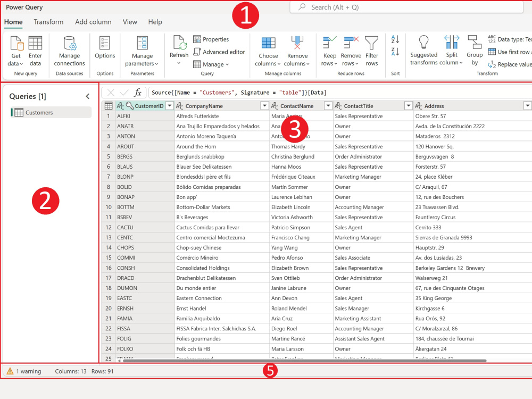Open Suggested transforms

(x=424, y=50)
